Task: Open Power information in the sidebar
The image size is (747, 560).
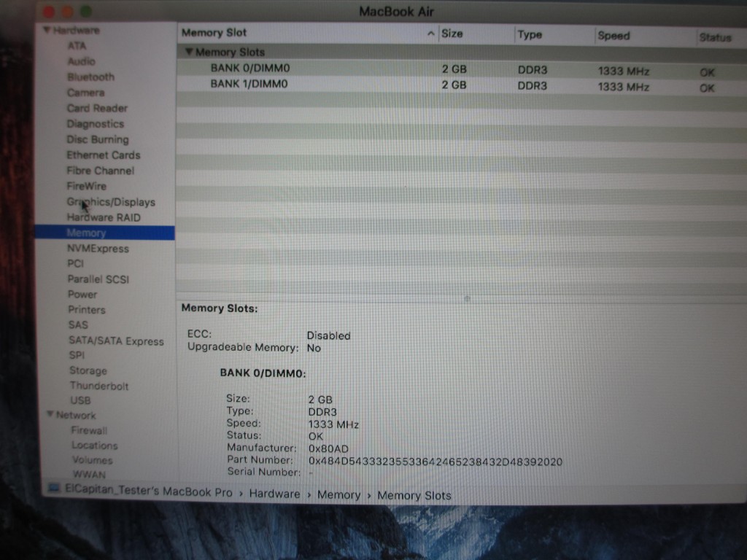Action: pos(82,295)
